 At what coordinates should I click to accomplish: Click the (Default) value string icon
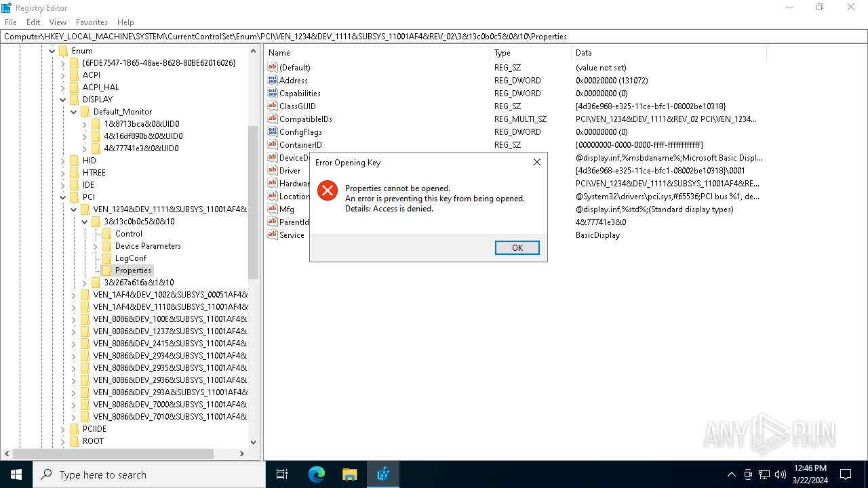pos(273,67)
